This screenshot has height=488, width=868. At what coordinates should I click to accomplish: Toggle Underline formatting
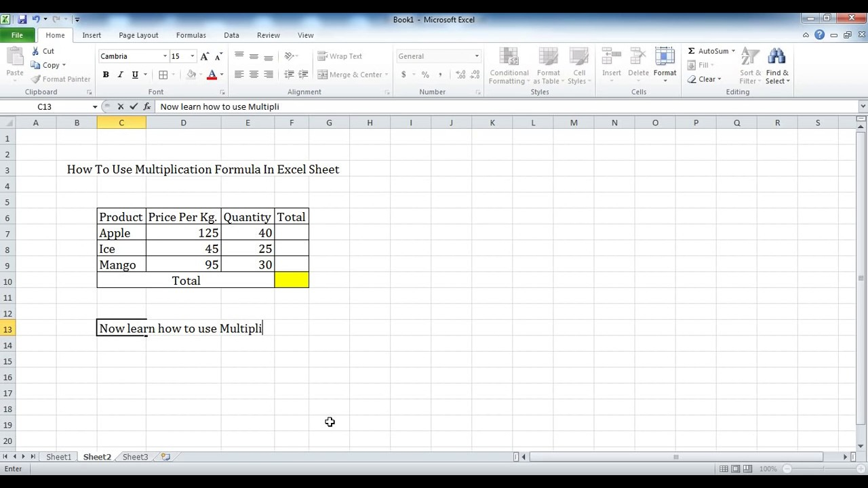[135, 75]
